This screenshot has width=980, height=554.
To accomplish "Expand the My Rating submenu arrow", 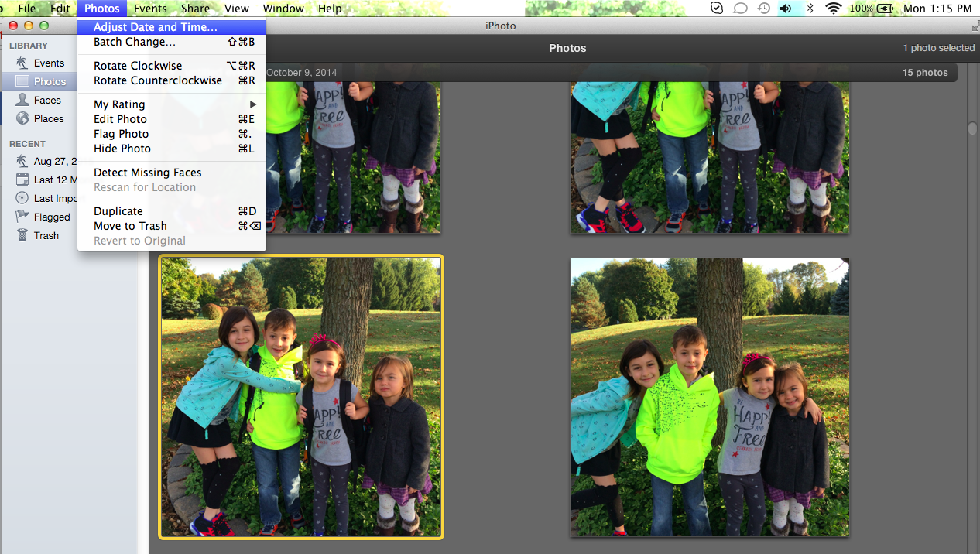I will pos(252,104).
